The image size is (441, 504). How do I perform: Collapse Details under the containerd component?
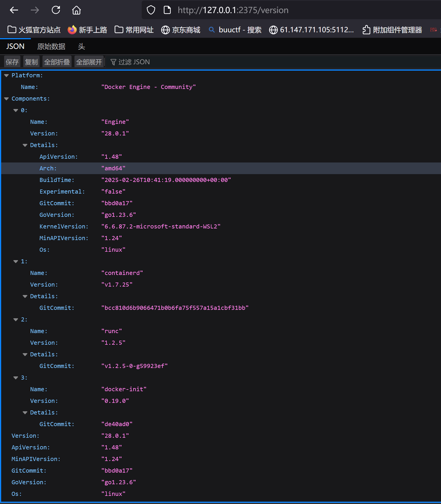(25, 296)
